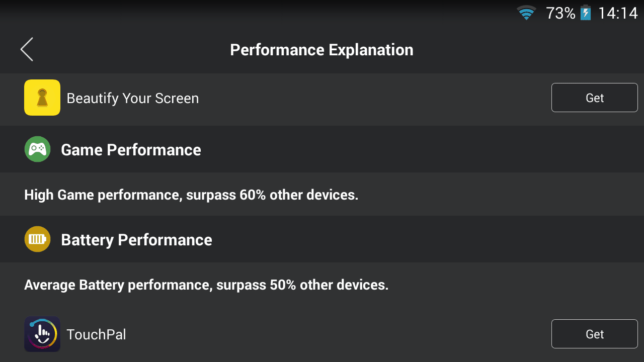Image resolution: width=644 pixels, height=362 pixels.
Task: Click the Wi-Fi signal icon in status bar
Action: 526,13
